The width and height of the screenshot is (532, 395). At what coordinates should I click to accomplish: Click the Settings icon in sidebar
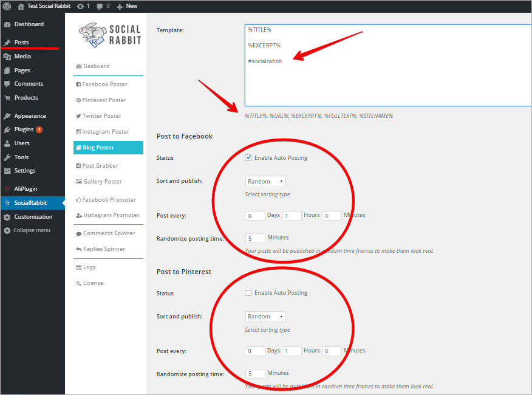[7, 171]
